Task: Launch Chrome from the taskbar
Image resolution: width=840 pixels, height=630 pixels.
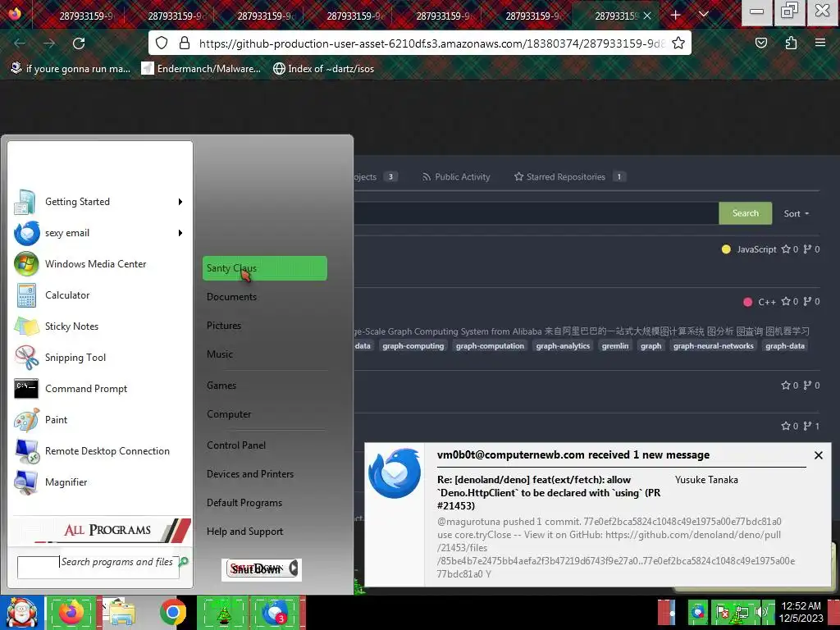Action: tap(172, 613)
